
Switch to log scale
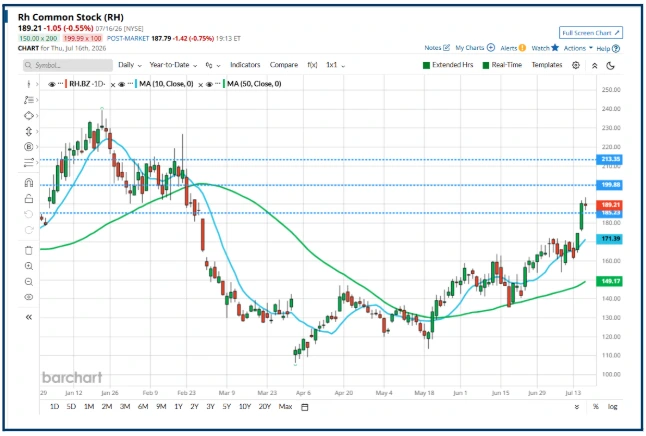[x=613, y=407]
